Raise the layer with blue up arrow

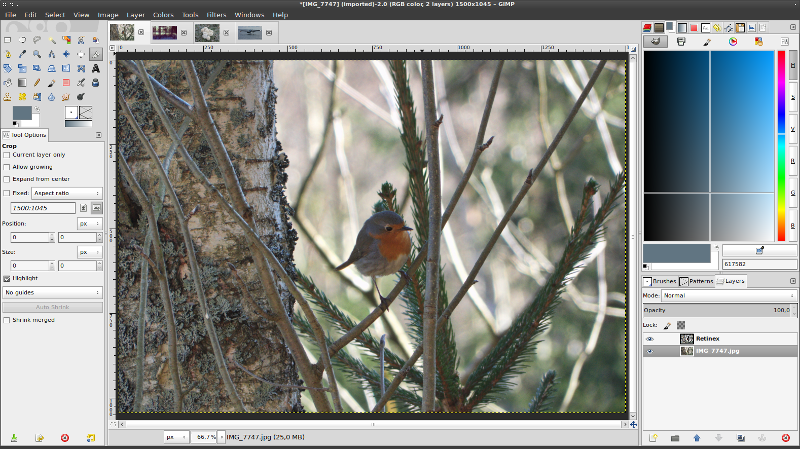[697, 438]
